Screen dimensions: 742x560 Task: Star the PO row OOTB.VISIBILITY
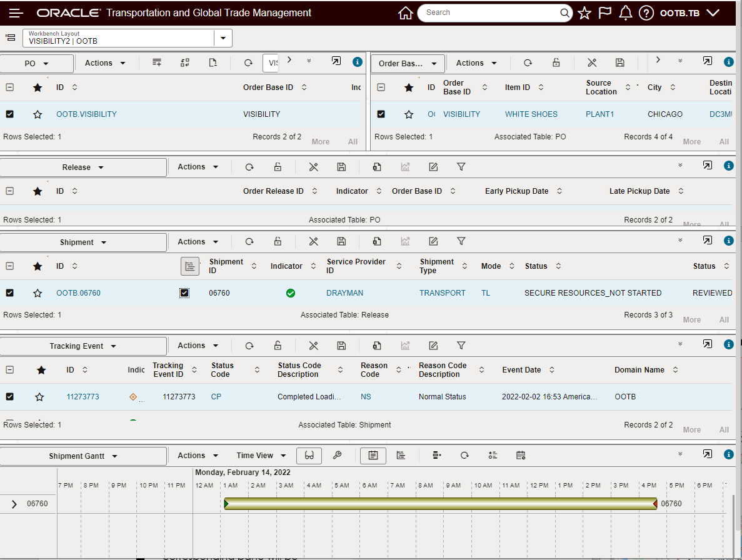click(37, 114)
